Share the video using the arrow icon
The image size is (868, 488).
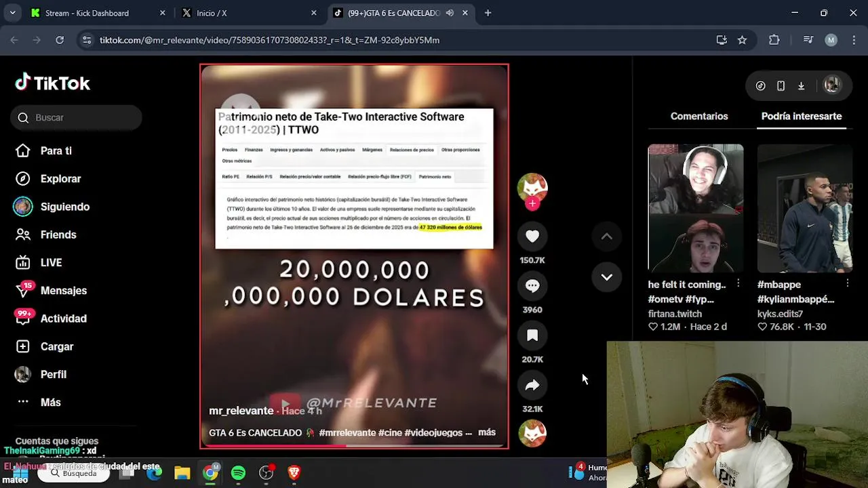click(532, 385)
